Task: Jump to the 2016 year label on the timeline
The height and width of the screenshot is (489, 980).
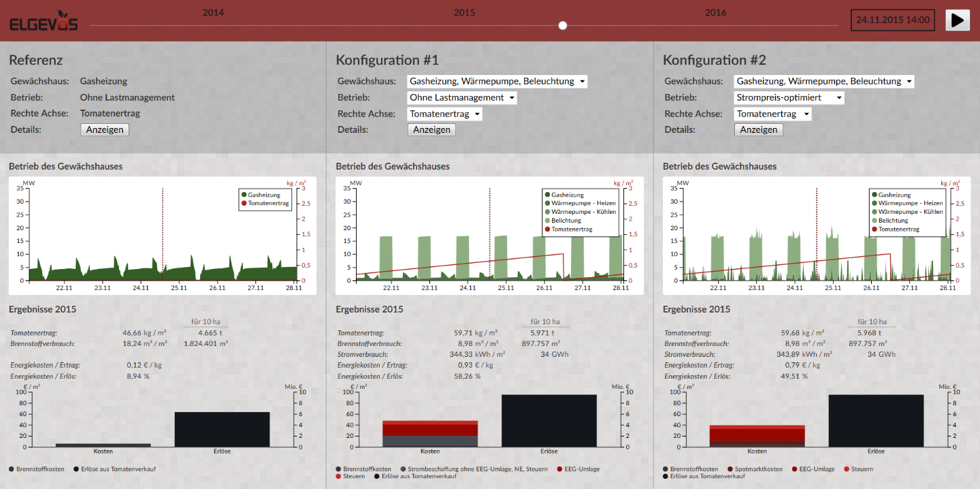Action: click(x=715, y=12)
